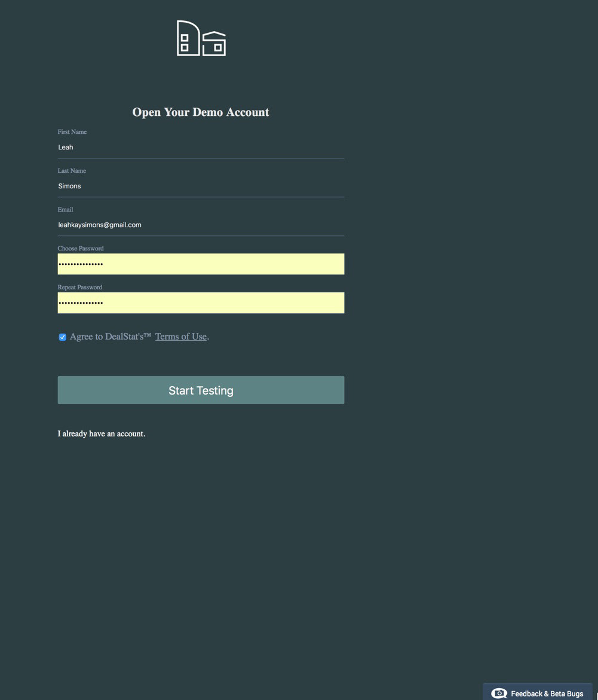Open Feedback & Beta Bugs widget
Image resolution: width=598 pixels, height=700 pixels.
pos(537,692)
